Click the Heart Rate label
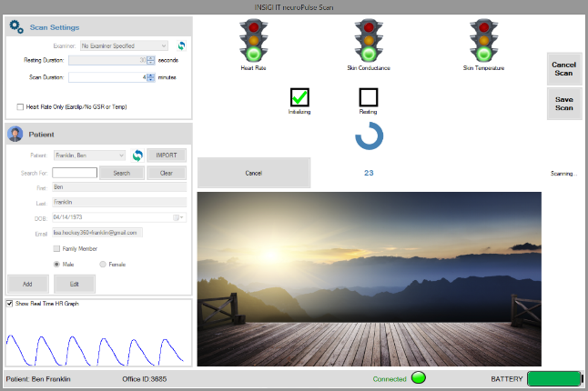Viewport: 588px width, 391px height. (254, 68)
